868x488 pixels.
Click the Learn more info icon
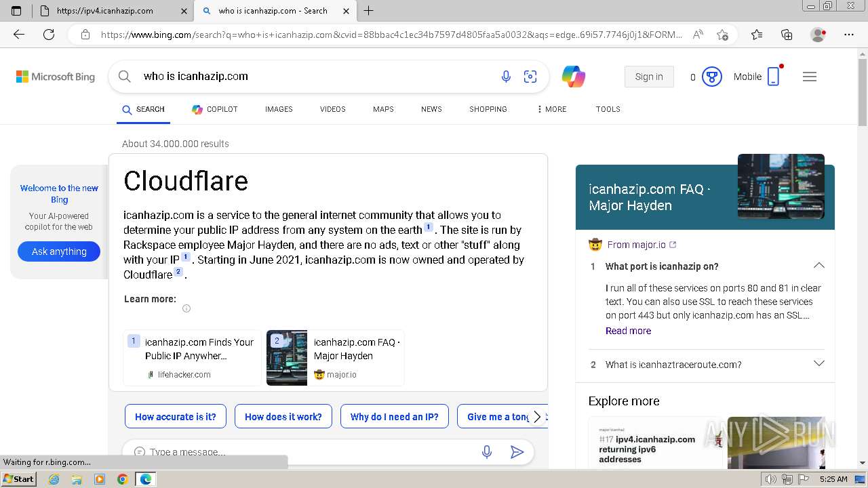(x=186, y=308)
